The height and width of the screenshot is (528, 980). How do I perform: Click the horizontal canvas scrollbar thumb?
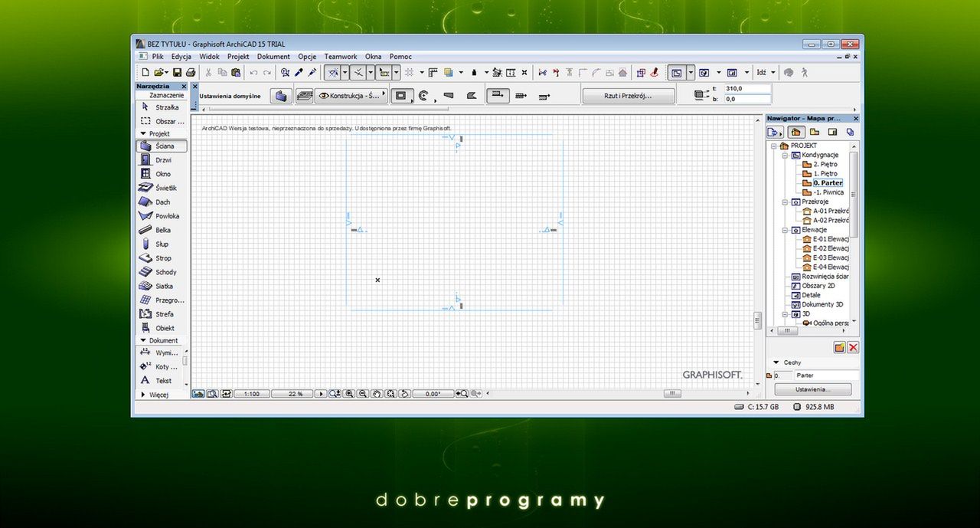(x=672, y=393)
